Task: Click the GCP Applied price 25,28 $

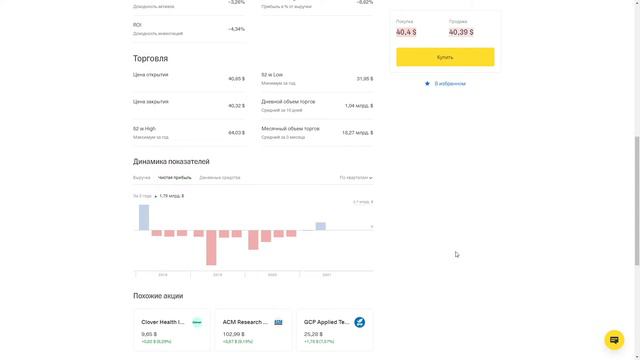Action: point(313,334)
